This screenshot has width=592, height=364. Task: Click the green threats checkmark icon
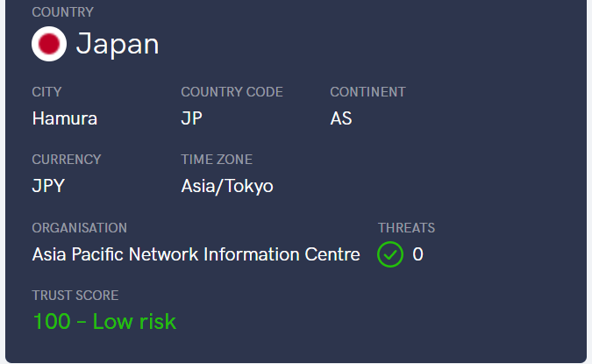click(x=390, y=254)
